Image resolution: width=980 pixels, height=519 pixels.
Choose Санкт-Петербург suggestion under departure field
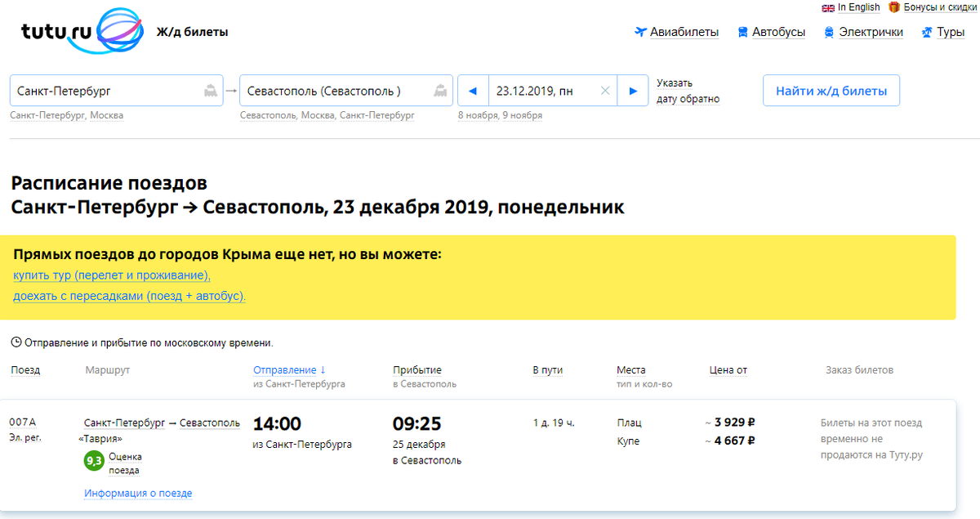click(47, 115)
